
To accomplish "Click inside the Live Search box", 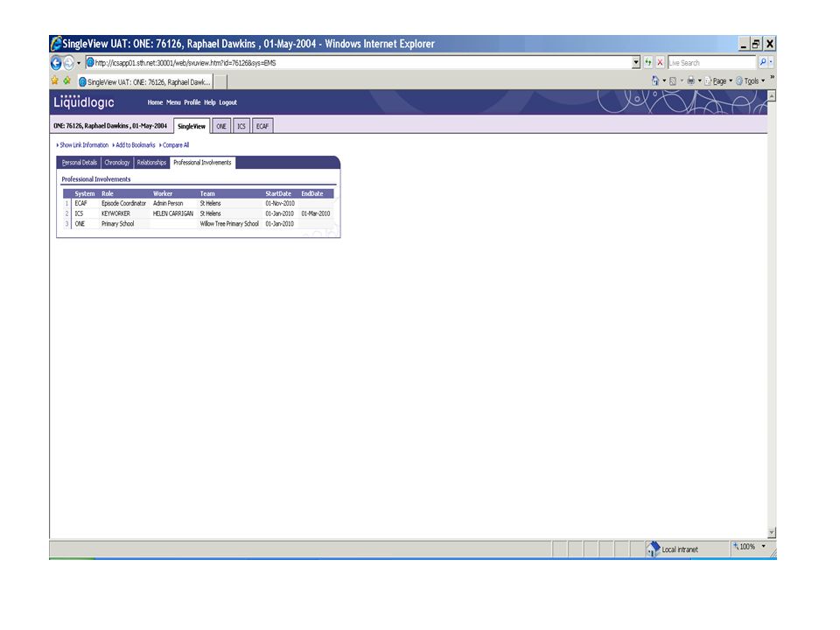I will point(711,63).
